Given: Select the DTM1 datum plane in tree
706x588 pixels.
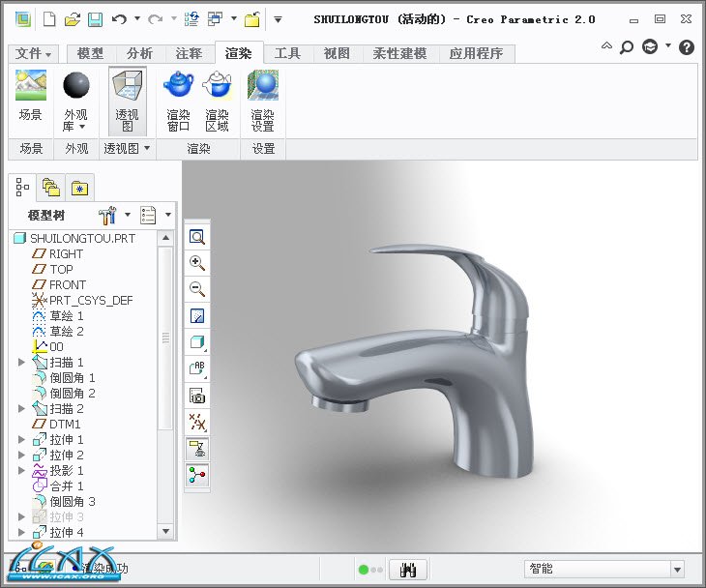Looking at the screenshot, I should [x=65, y=424].
